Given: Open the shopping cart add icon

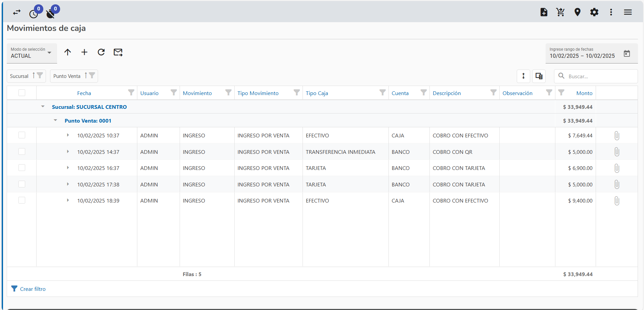Looking at the screenshot, I should click(560, 12).
